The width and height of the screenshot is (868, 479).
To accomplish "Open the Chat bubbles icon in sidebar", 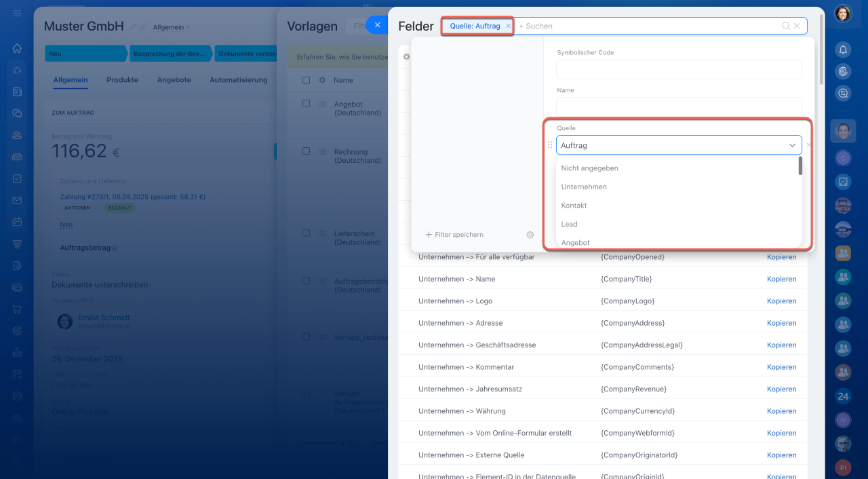I will tap(17, 113).
